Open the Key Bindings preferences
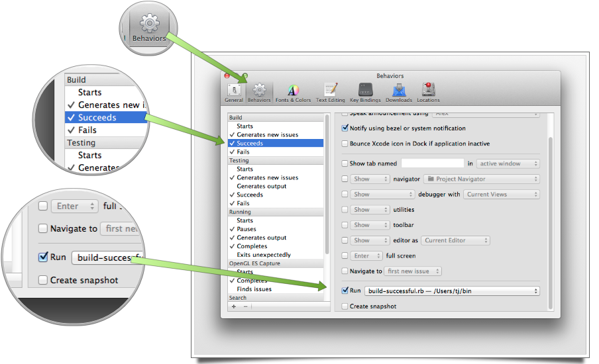The width and height of the screenshot is (599, 364). click(365, 93)
